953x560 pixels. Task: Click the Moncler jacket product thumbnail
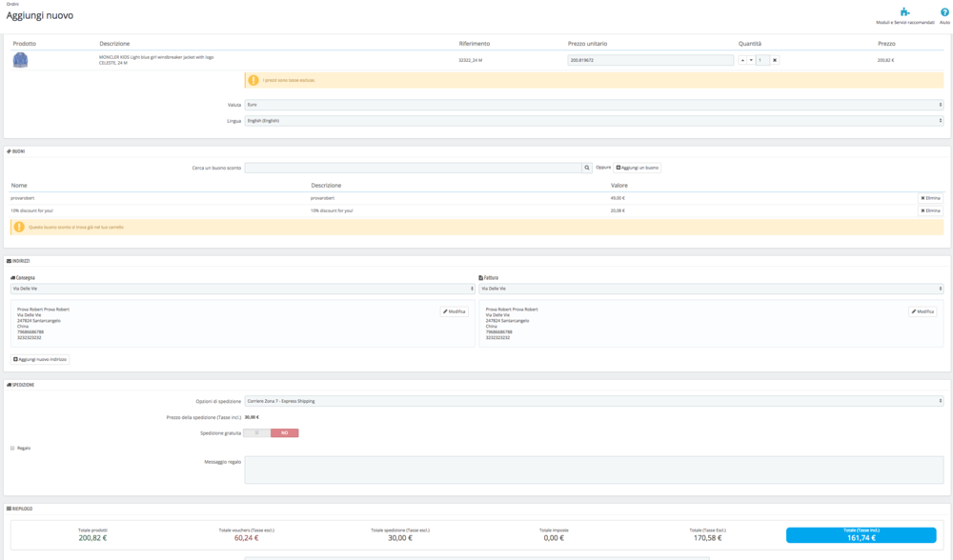coord(21,59)
